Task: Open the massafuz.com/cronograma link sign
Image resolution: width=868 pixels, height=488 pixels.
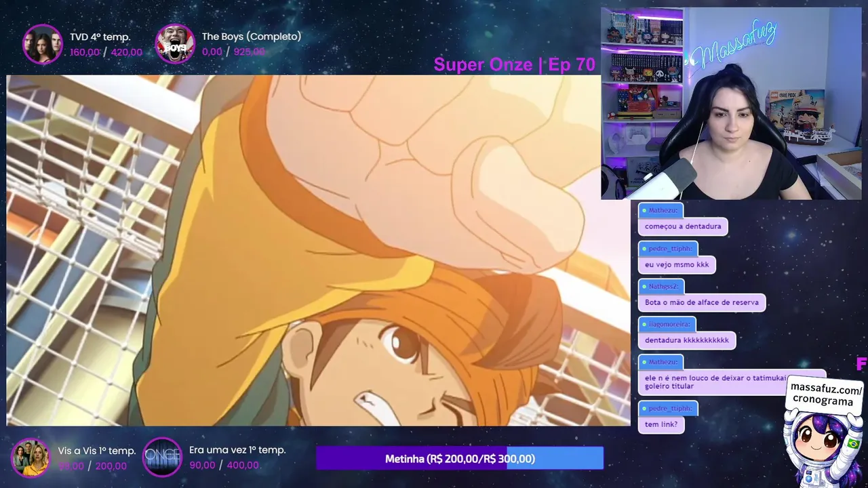Action: pos(826,395)
